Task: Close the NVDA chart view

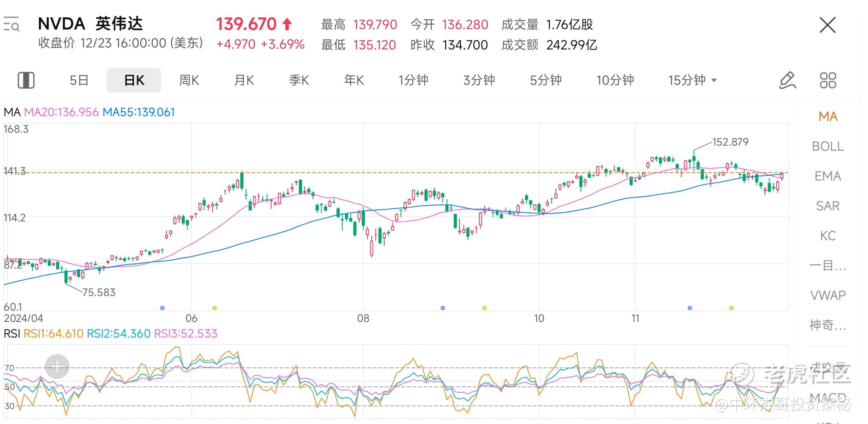Action: click(828, 25)
